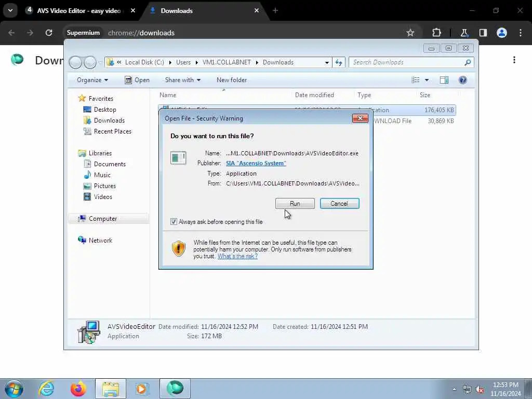
Task: Open Libraries in the navigation pane
Action: tap(100, 153)
